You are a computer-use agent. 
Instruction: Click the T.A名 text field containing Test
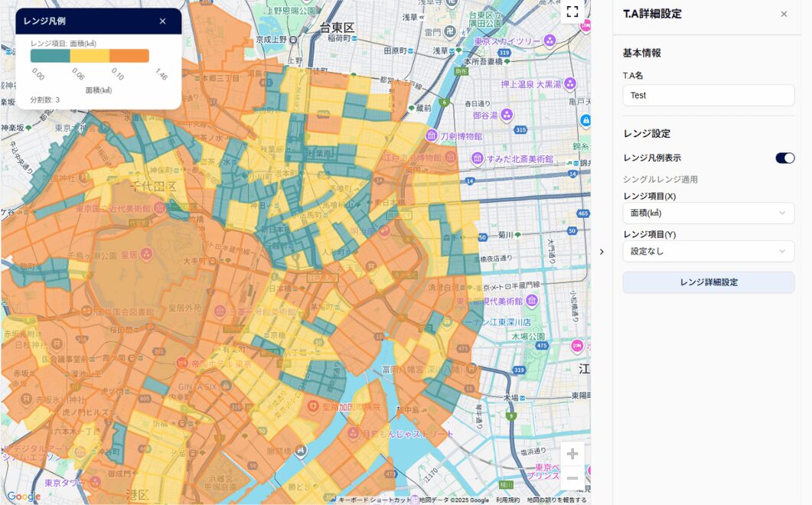(708, 96)
